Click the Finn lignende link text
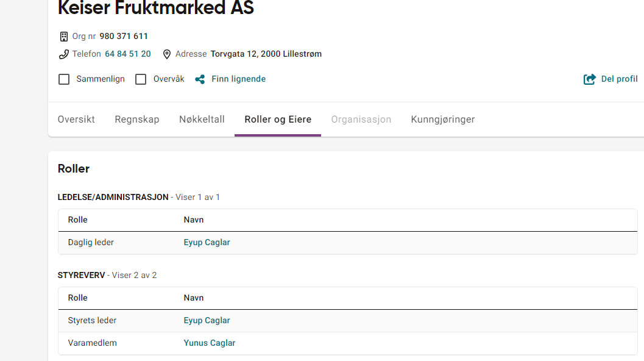The image size is (644, 361). [x=239, y=79]
